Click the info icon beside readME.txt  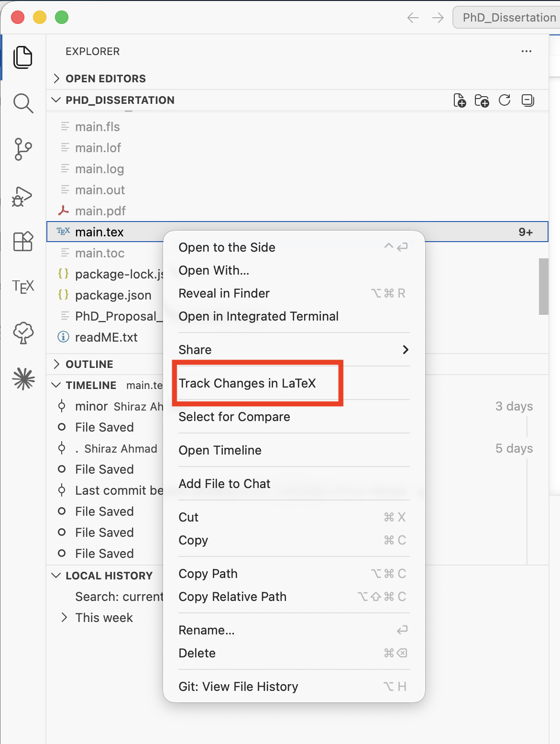pyautogui.click(x=63, y=337)
